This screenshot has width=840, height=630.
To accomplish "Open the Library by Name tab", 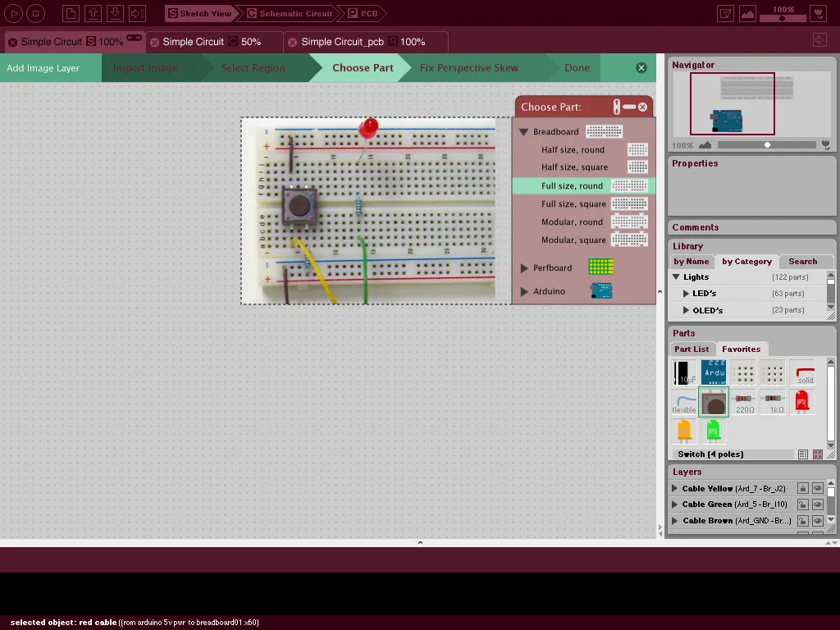I will coord(691,262).
